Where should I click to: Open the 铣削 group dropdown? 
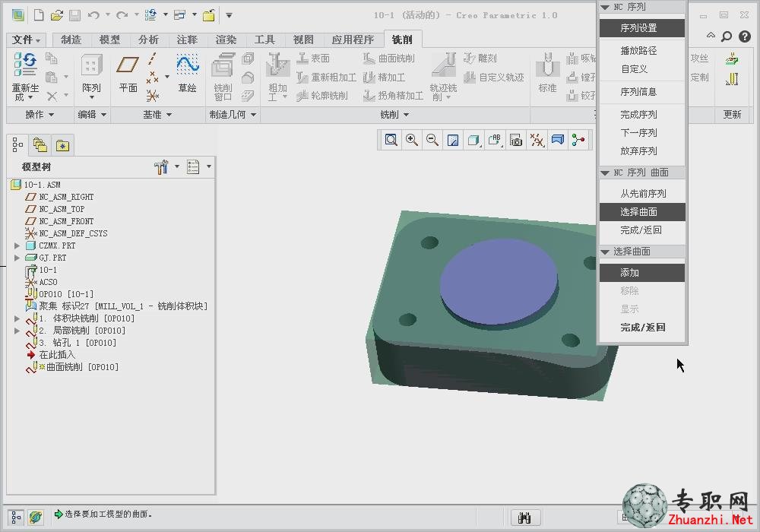click(x=394, y=115)
